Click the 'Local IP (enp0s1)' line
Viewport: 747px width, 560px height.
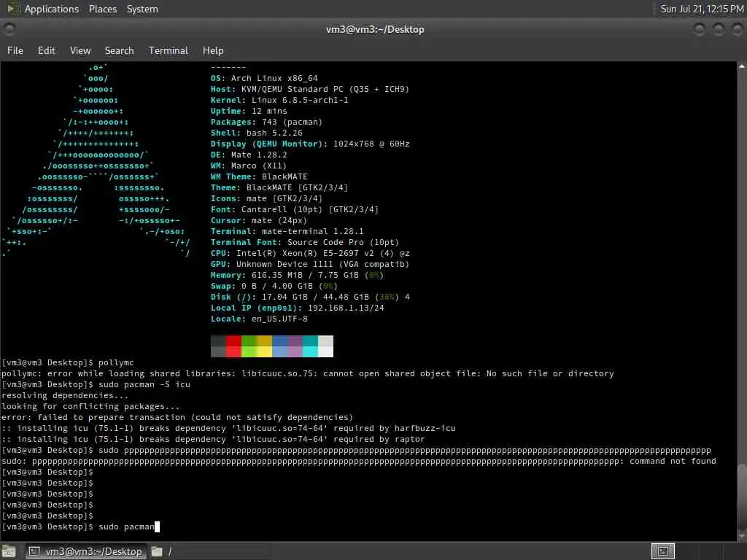click(x=298, y=308)
